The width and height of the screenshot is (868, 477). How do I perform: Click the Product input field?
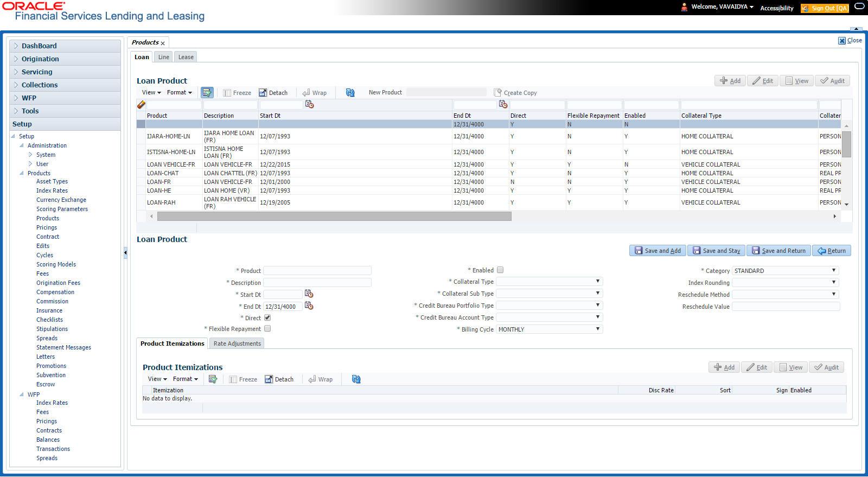317,270
